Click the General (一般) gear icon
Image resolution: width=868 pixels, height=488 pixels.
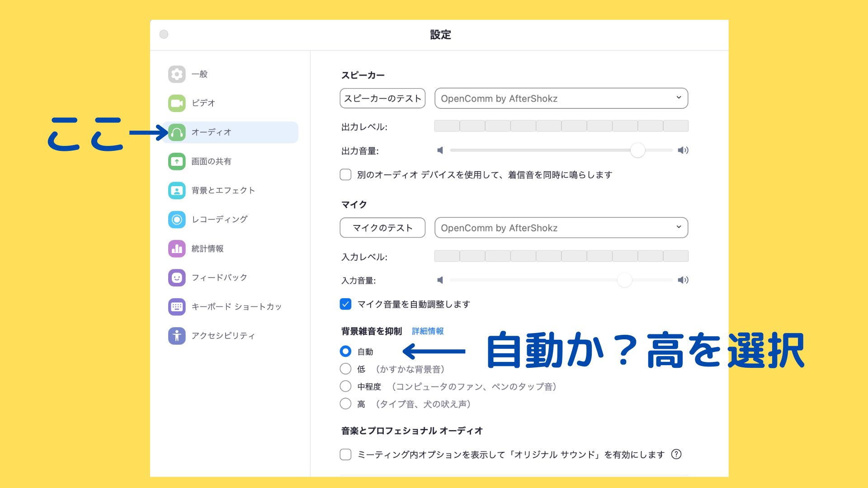pyautogui.click(x=177, y=74)
